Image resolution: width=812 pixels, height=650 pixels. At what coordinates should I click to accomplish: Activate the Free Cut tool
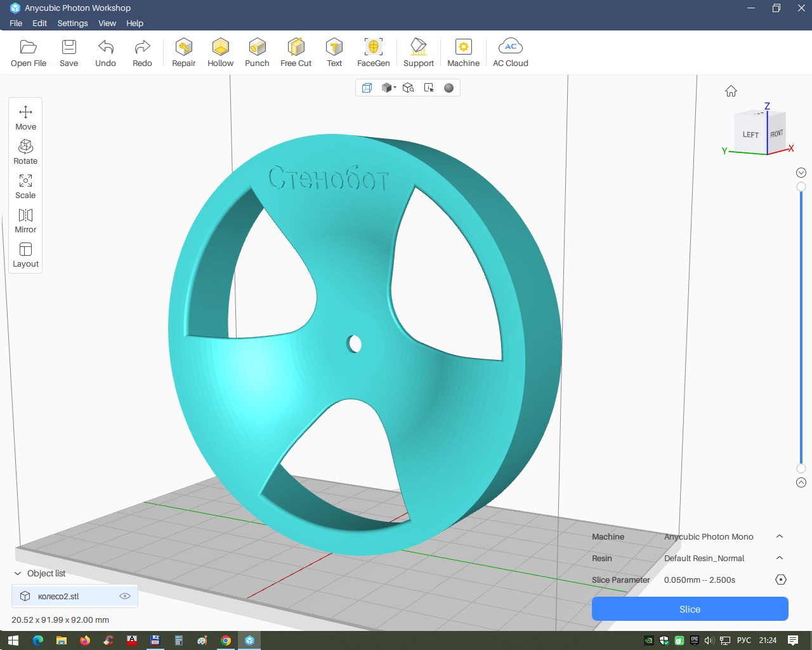296,52
